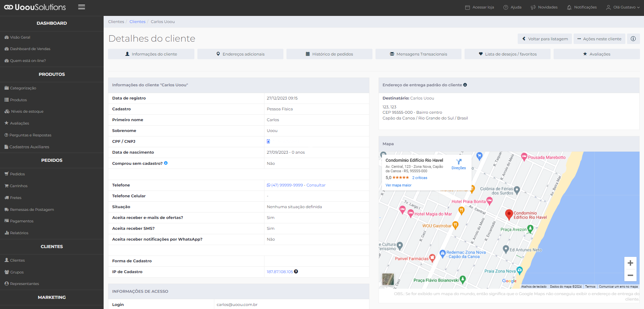Open Pedidos item in sidebar
The width and height of the screenshot is (644, 309).
(15, 174)
